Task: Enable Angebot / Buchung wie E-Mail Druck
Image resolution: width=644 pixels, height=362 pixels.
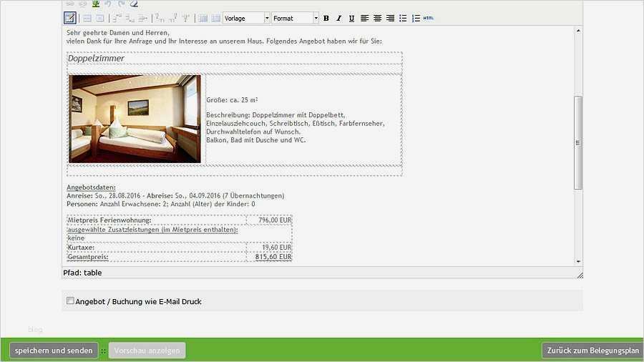Action: (x=70, y=301)
